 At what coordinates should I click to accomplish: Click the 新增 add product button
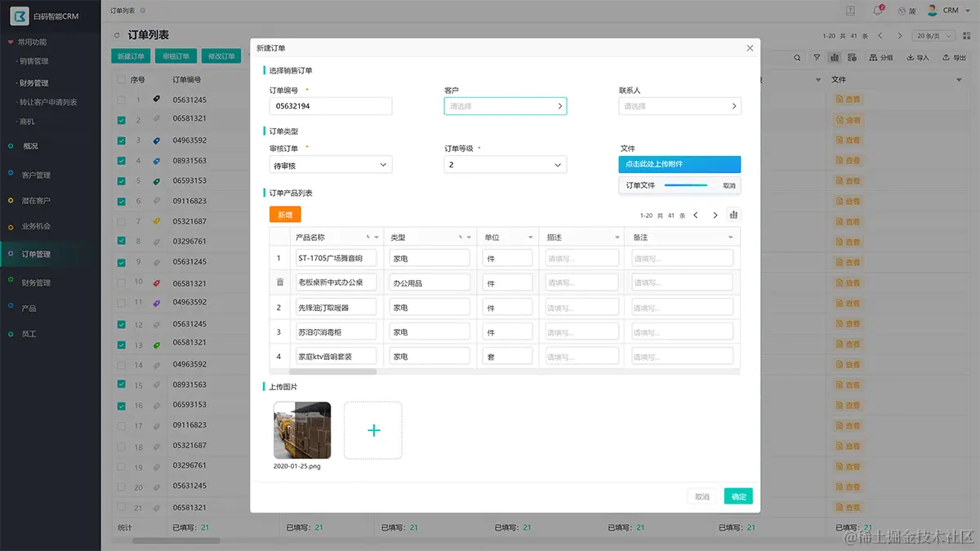(x=284, y=214)
